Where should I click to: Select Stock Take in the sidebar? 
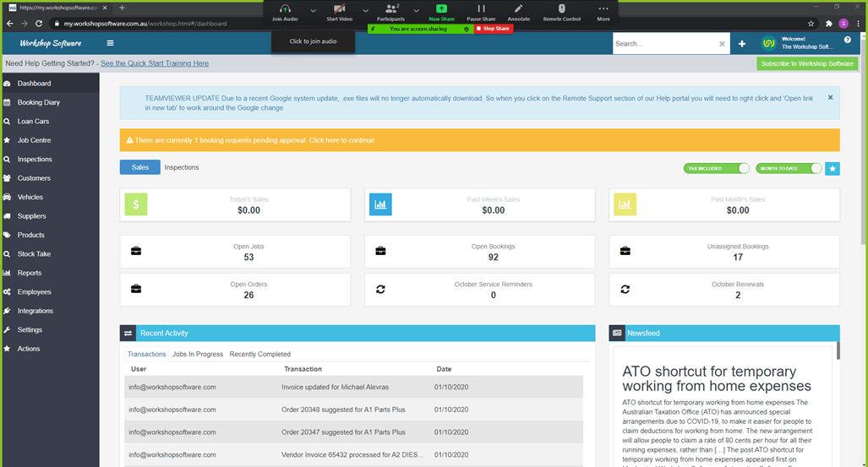[x=51, y=254]
